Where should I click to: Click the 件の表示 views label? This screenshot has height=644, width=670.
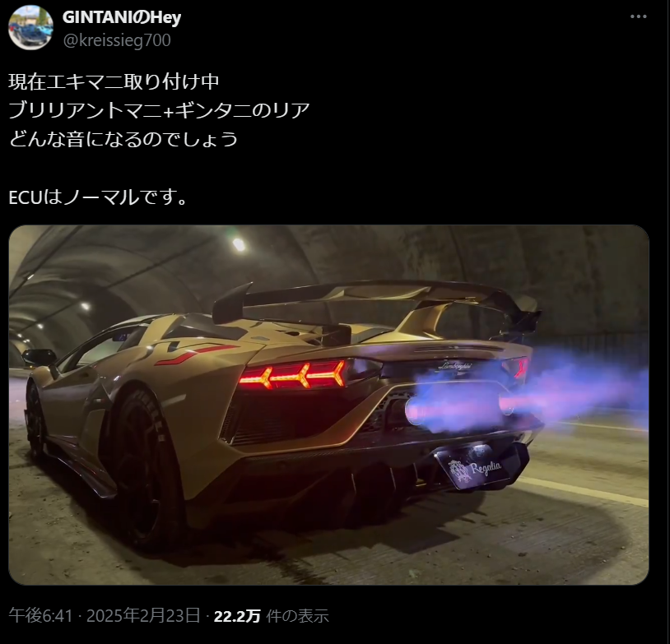click(297, 616)
